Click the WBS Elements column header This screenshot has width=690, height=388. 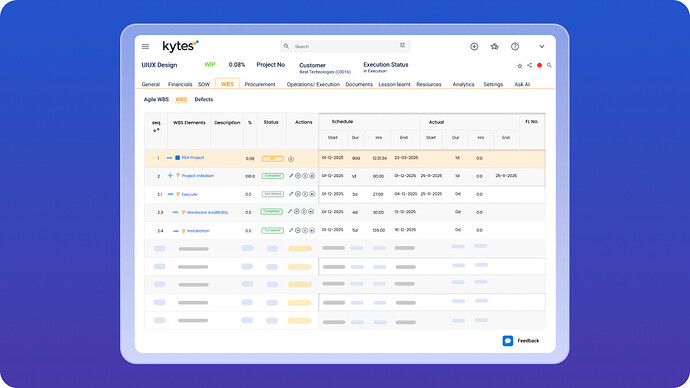pos(189,123)
